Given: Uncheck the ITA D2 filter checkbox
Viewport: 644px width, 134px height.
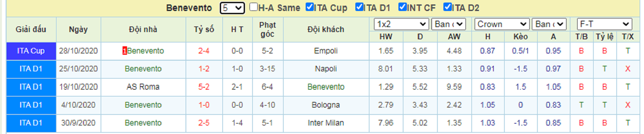Looking at the screenshot, I should [447, 7].
